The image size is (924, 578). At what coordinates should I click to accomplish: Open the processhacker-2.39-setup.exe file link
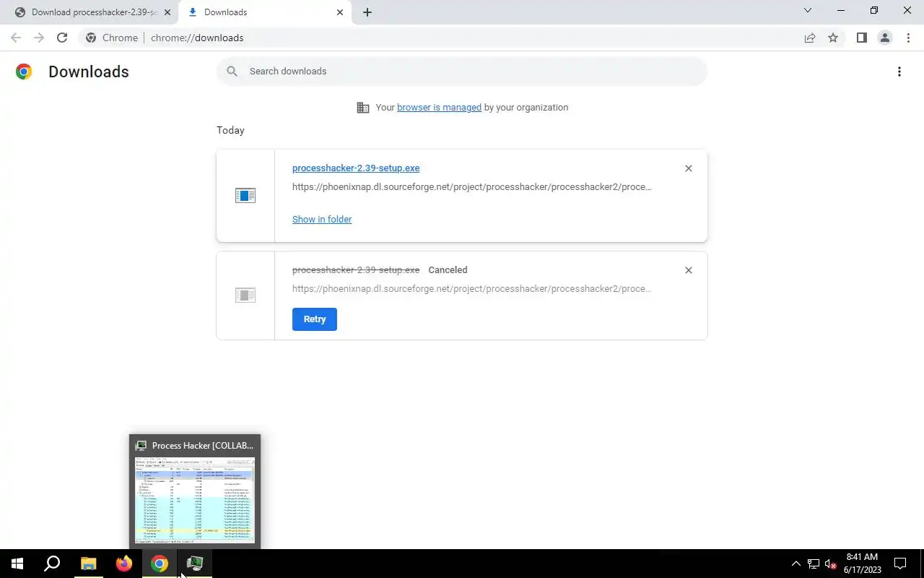click(356, 168)
